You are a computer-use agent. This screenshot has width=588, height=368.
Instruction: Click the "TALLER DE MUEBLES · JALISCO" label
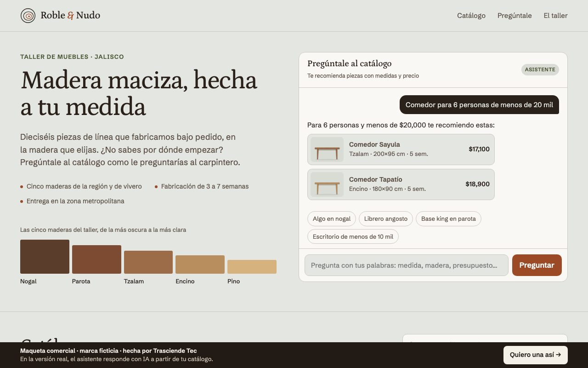tap(72, 57)
